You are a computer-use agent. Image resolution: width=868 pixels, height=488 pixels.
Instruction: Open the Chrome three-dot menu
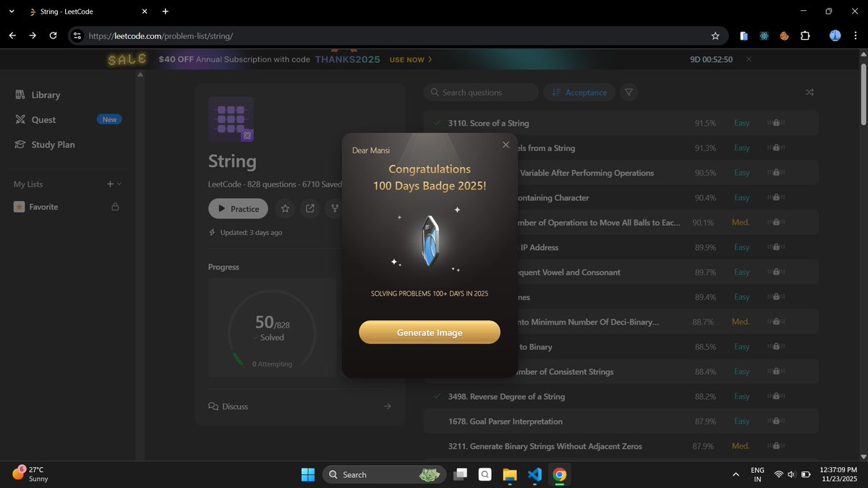pyautogui.click(x=856, y=35)
